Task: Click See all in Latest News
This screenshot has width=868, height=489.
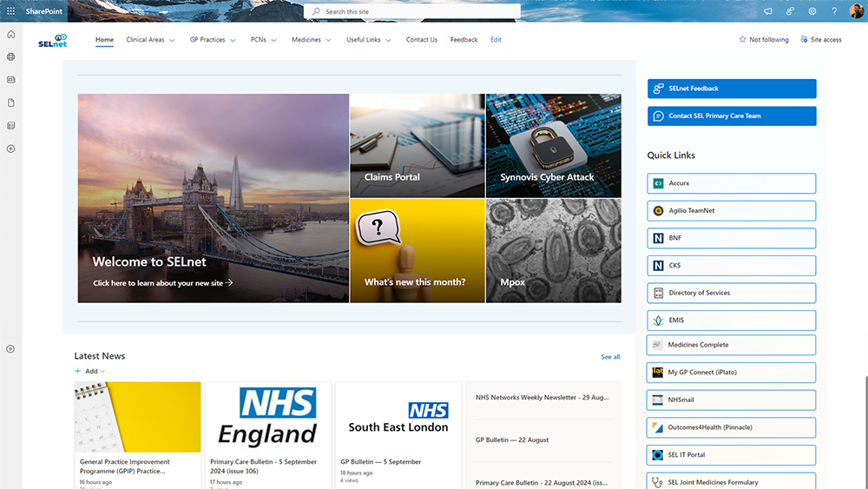Action: [610, 357]
